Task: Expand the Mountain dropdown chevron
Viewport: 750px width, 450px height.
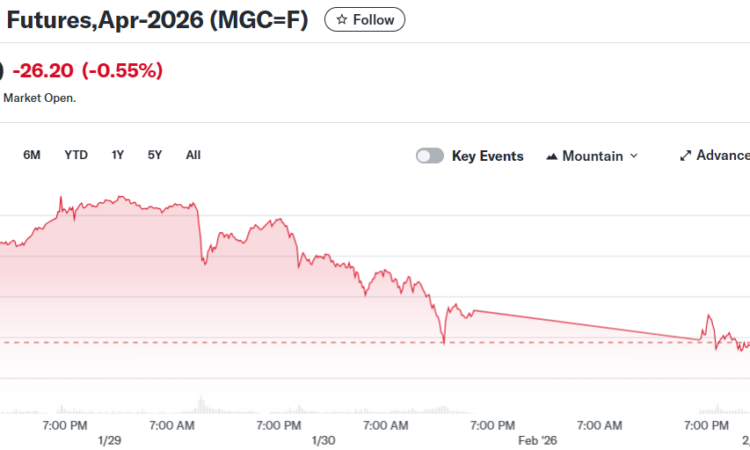Action: (634, 156)
